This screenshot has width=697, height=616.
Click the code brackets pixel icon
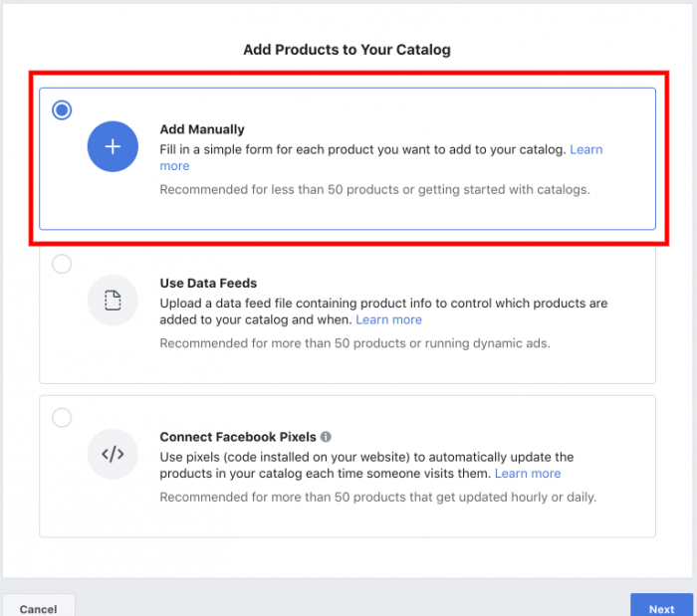113,454
